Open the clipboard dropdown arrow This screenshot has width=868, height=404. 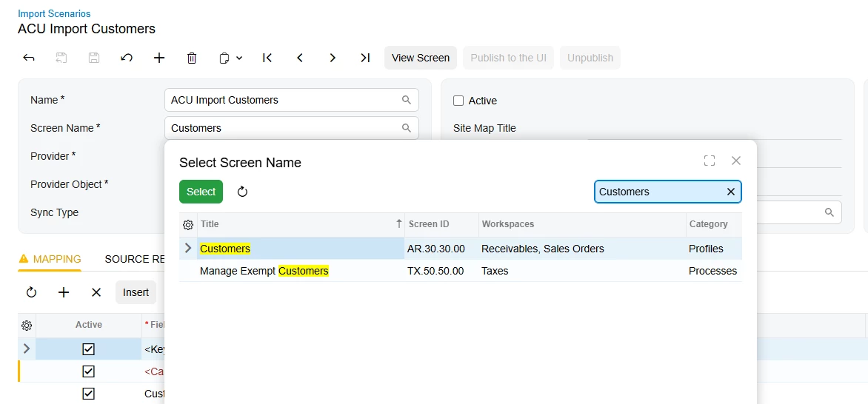pos(239,58)
